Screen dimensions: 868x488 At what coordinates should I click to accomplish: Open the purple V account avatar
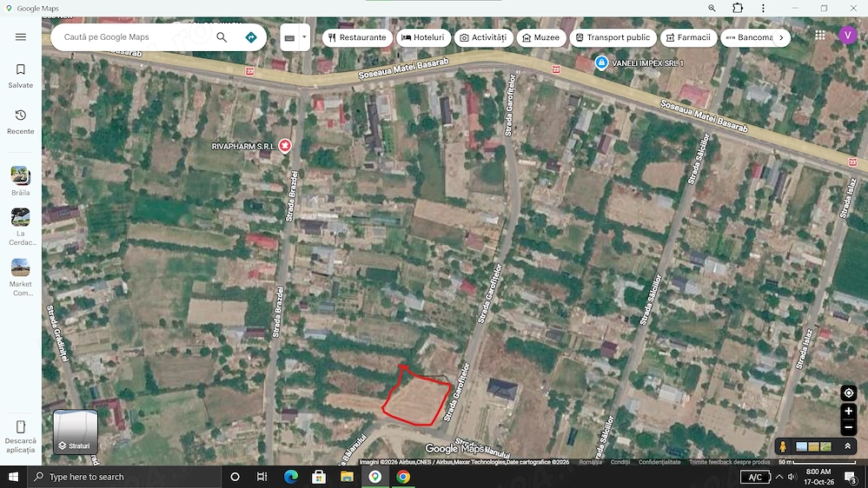[x=847, y=35]
